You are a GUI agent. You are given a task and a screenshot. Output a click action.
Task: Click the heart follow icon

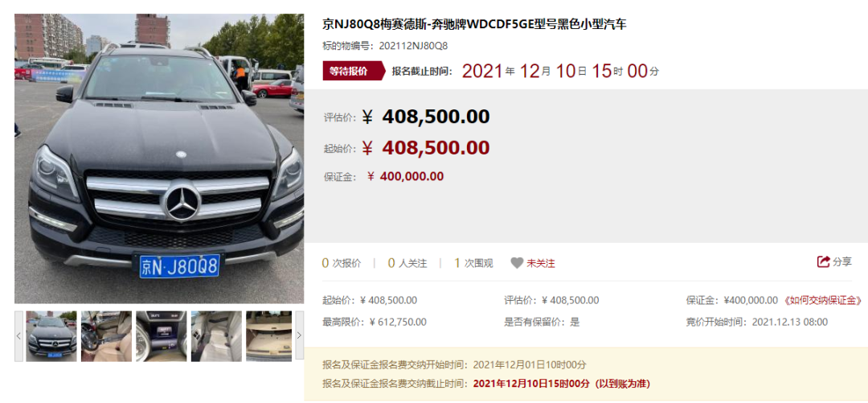click(517, 263)
